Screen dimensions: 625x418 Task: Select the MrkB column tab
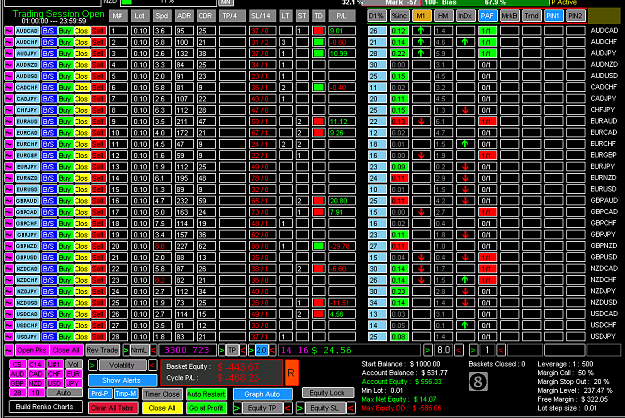pos(509,16)
